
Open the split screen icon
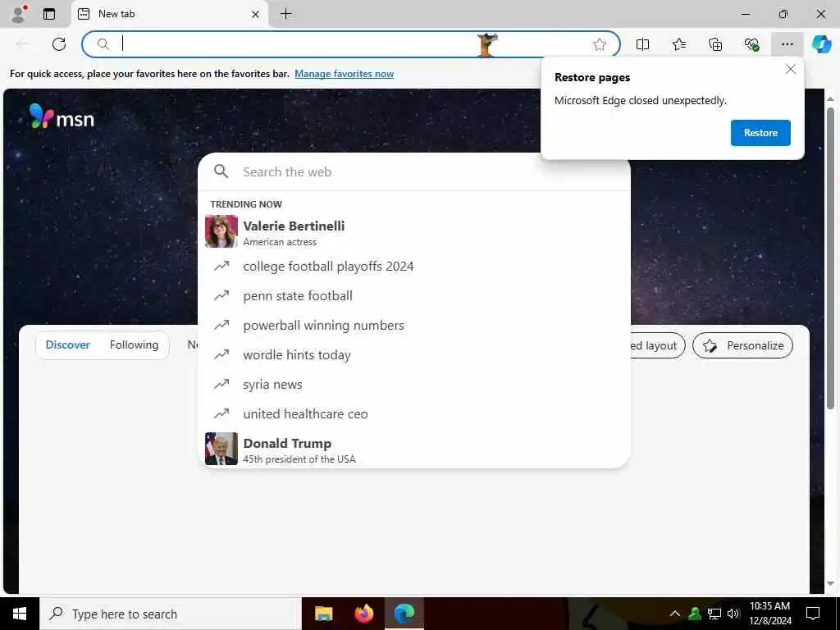pyautogui.click(x=642, y=44)
